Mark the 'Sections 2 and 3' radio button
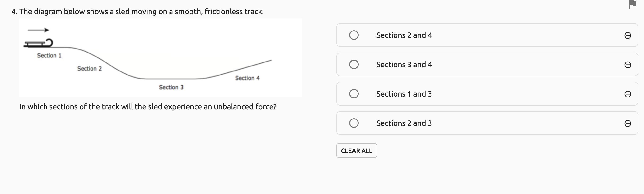 pyautogui.click(x=354, y=123)
